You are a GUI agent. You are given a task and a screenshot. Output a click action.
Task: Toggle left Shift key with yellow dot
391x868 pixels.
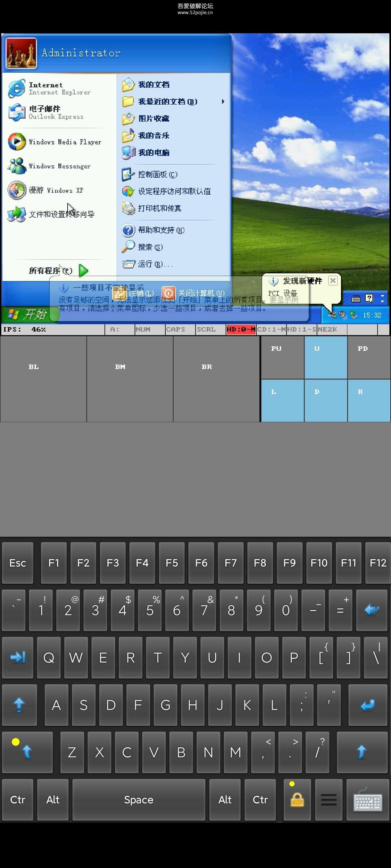[x=27, y=752]
